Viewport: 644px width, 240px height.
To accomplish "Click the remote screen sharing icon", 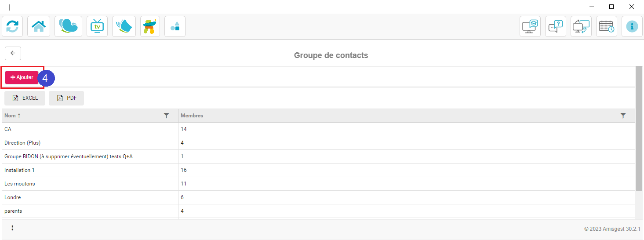I will (x=581, y=26).
